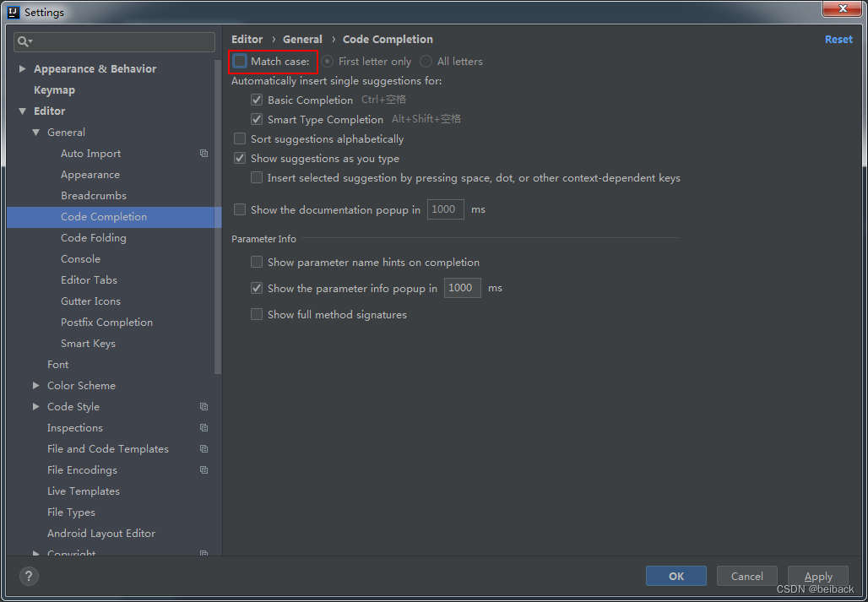Open Gutter Icons settings

[x=91, y=301]
